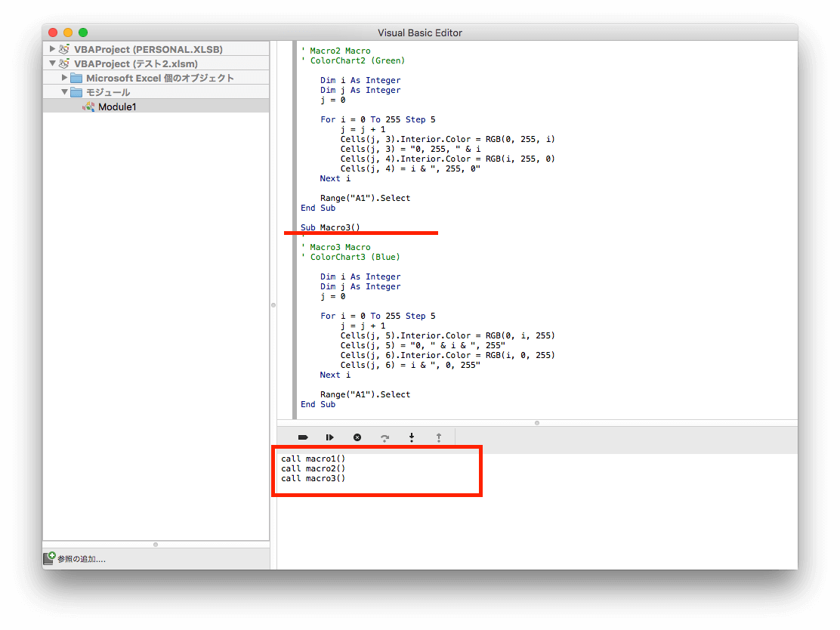
Task: Click the ' Macro2 Macro comment line
Action: (335, 51)
